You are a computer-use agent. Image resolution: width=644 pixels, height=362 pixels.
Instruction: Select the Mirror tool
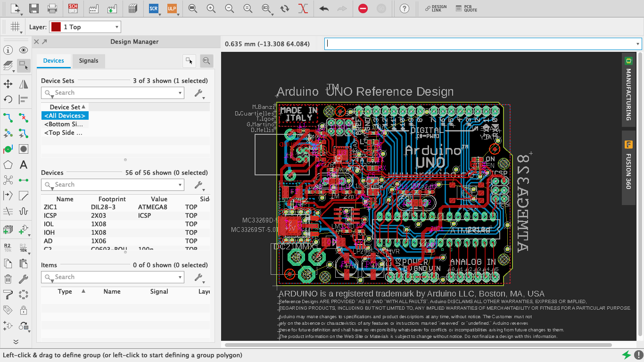point(24,84)
